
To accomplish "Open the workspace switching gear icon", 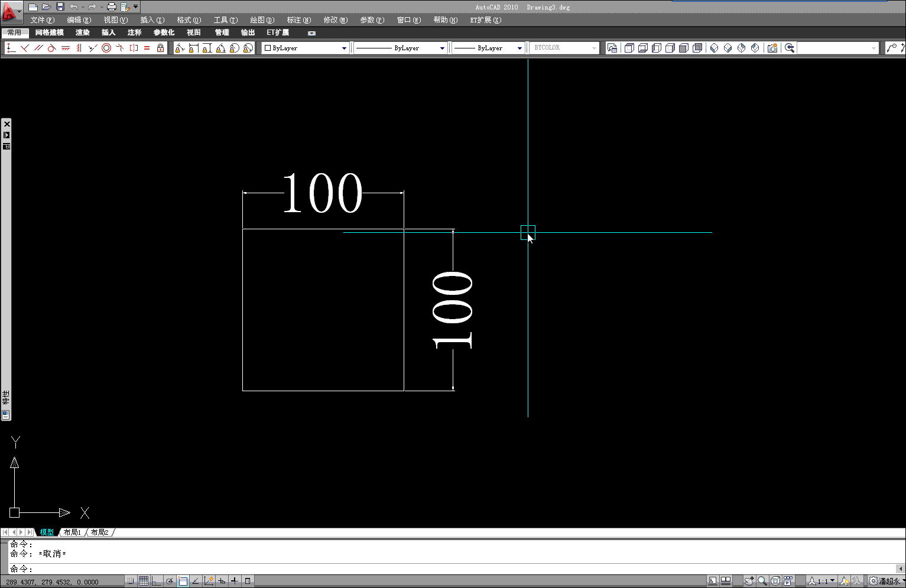I will coord(873,581).
